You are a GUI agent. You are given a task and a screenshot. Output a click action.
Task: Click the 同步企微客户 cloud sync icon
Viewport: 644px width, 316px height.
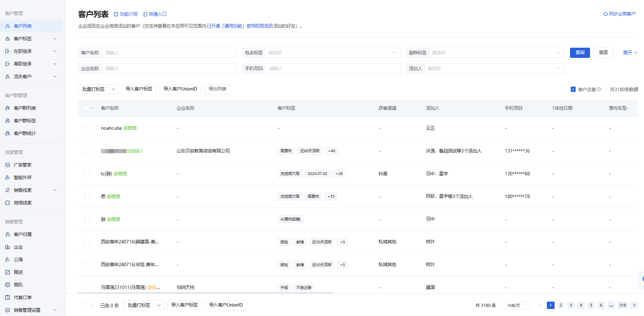(x=605, y=14)
